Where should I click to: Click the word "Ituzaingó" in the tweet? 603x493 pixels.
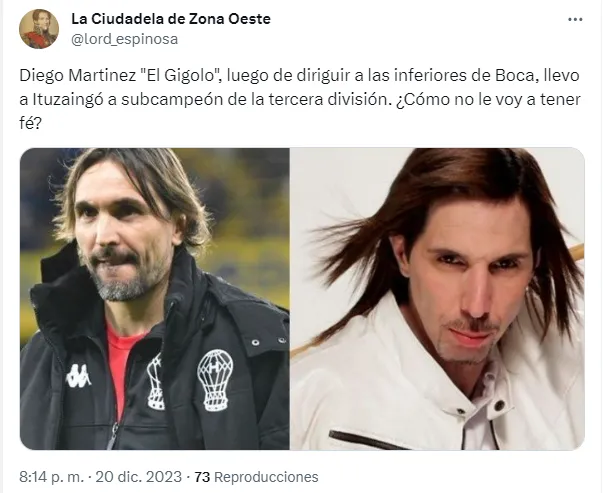tap(67, 100)
